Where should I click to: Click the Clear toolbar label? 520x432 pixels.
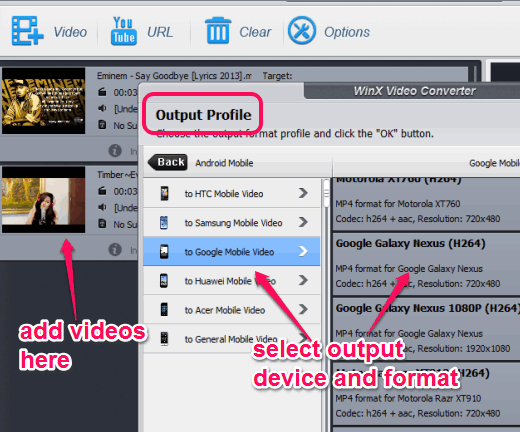[255, 32]
